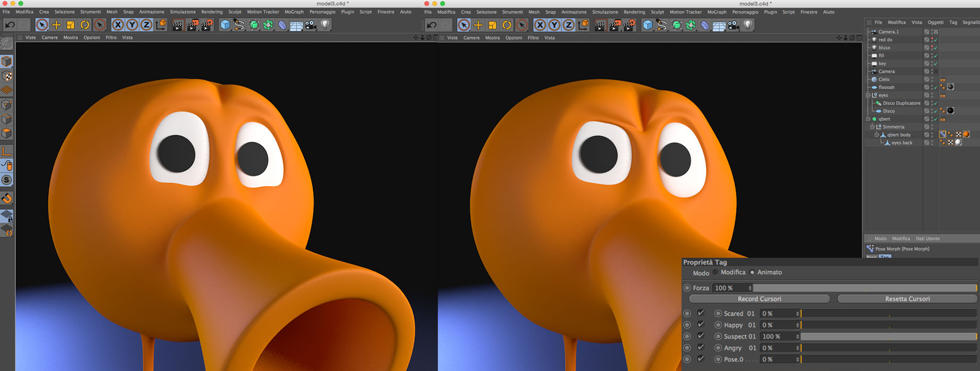Click Undo arrow in left window toolbar
The width and height of the screenshot is (980, 371).
click(10, 24)
